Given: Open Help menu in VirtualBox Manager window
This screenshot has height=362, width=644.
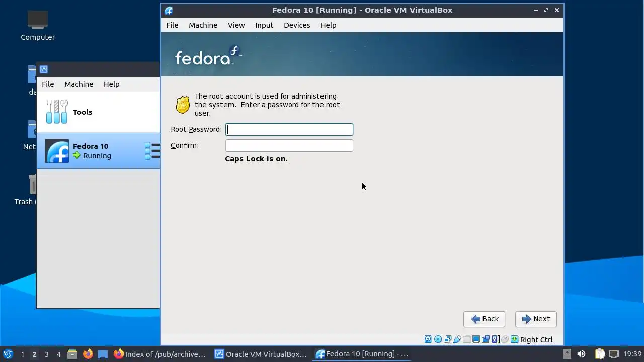Looking at the screenshot, I should (x=111, y=84).
